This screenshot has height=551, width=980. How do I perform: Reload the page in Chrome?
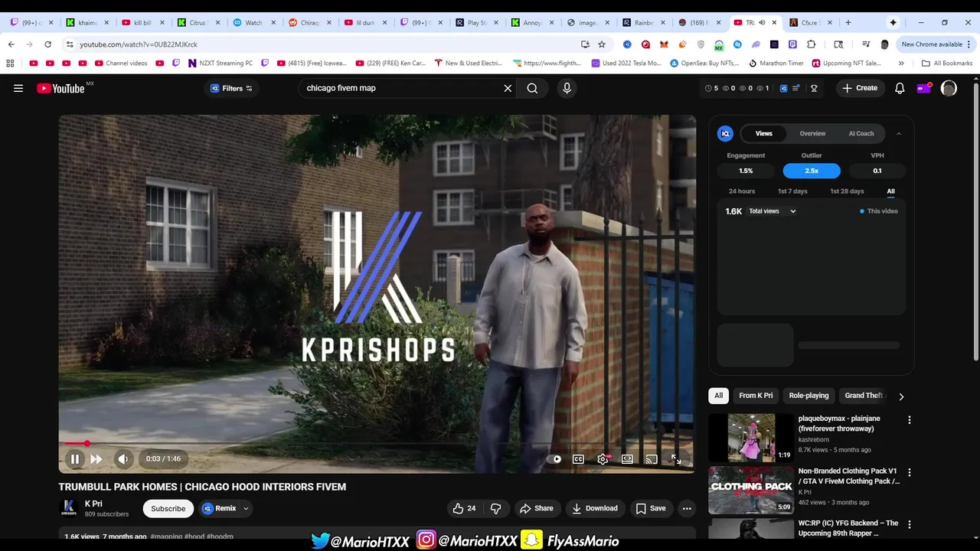coord(47,44)
